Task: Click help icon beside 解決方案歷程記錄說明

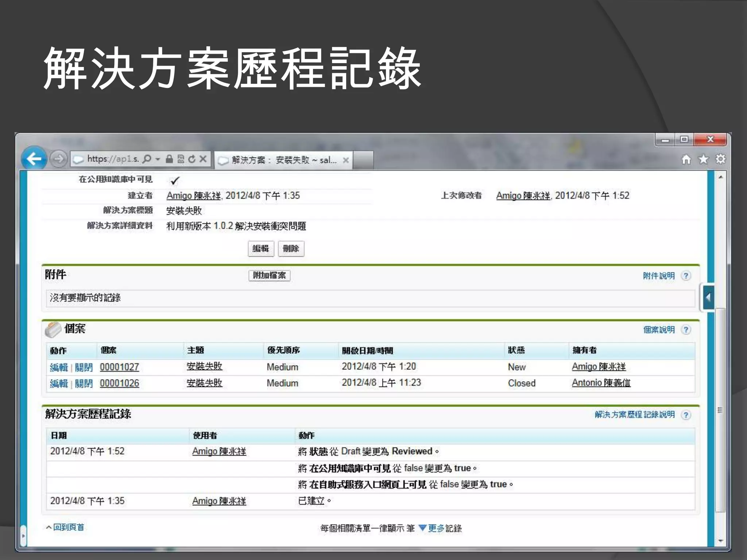Action: (x=686, y=415)
